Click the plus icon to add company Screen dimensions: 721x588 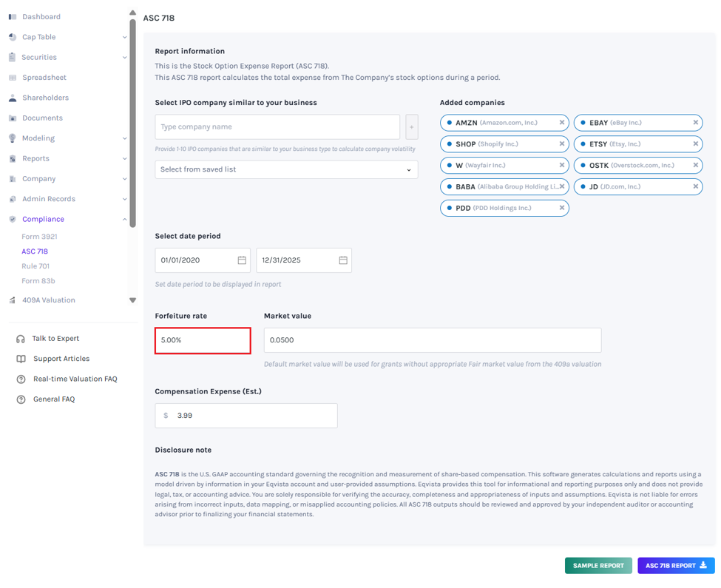pyautogui.click(x=412, y=127)
